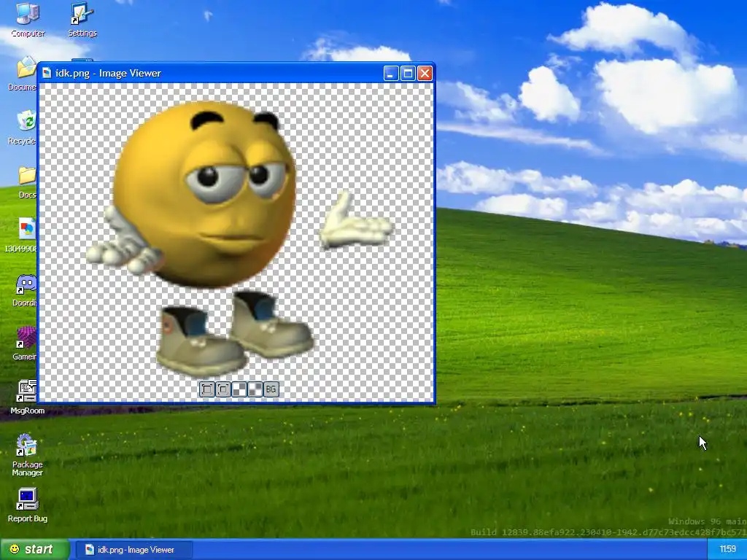Click the idk.png - Image Viewer taskbar item

click(134, 550)
